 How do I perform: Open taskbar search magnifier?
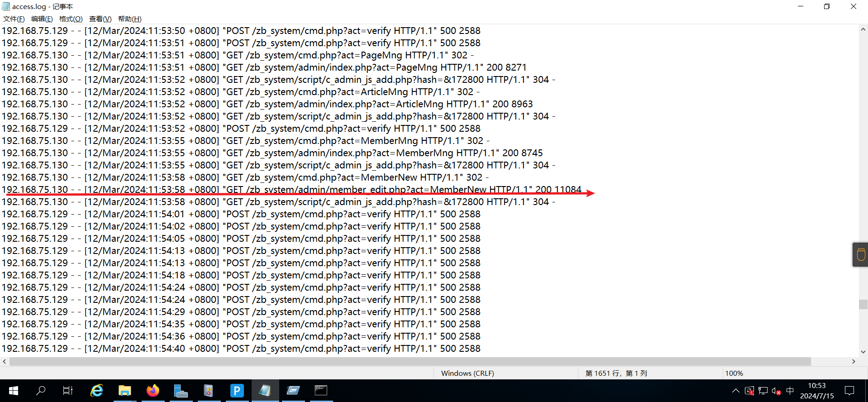click(x=41, y=390)
